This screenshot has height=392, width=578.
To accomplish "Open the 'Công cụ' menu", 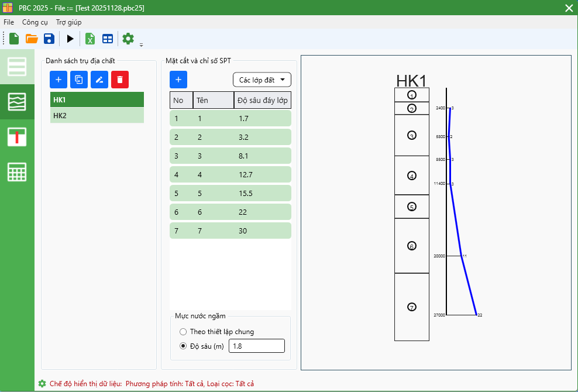I will (x=35, y=22).
